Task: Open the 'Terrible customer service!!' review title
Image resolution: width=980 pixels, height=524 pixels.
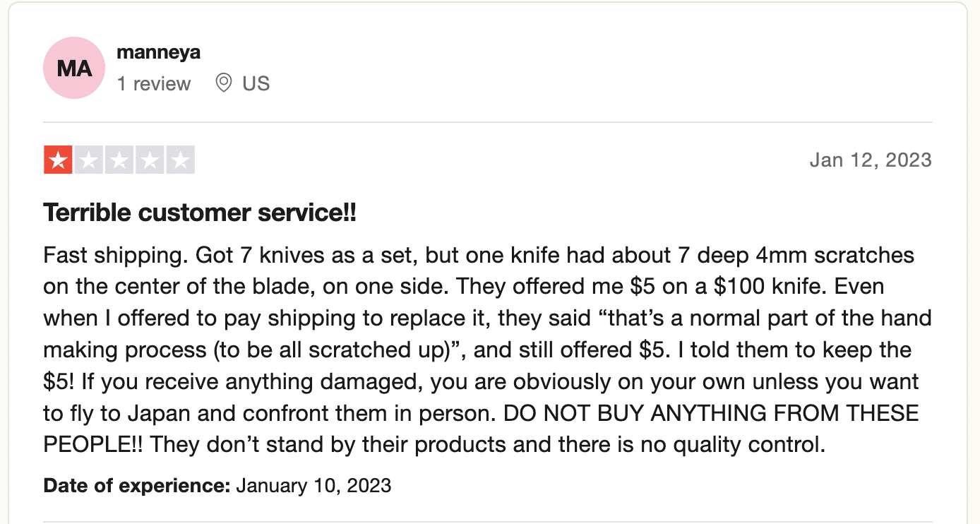Action: pyautogui.click(x=200, y=213)
